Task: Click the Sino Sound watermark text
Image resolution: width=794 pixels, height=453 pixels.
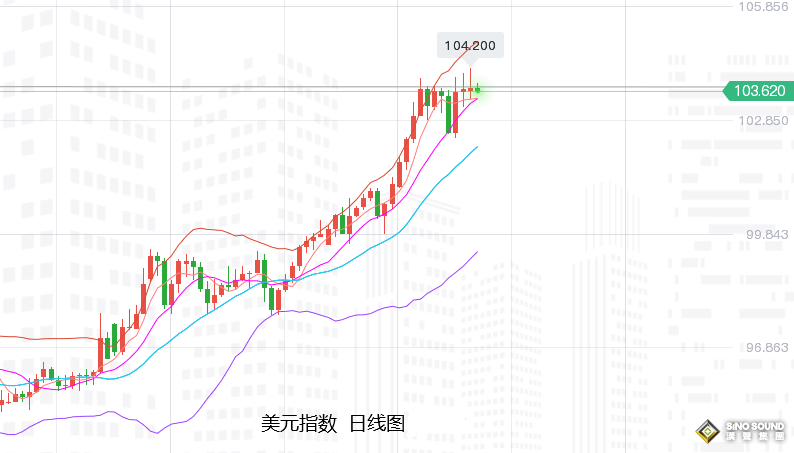Action: (752, 431)
